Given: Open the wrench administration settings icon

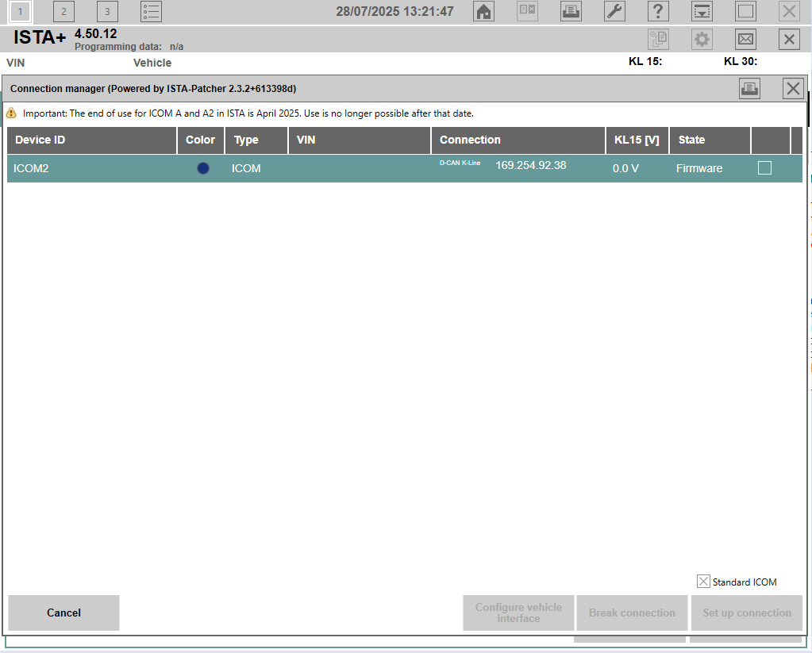Looking at the screenshot, I should (x=614, y=11).
